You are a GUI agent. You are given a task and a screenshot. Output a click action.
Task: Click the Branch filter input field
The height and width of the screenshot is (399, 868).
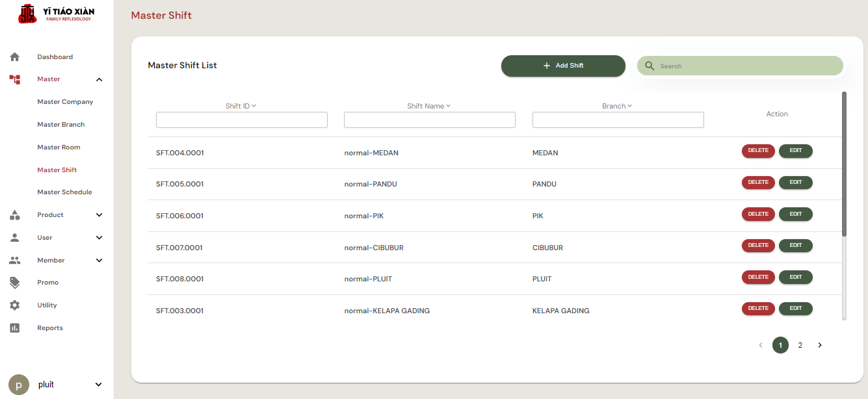pyautogui.click(x=618, y=120)
